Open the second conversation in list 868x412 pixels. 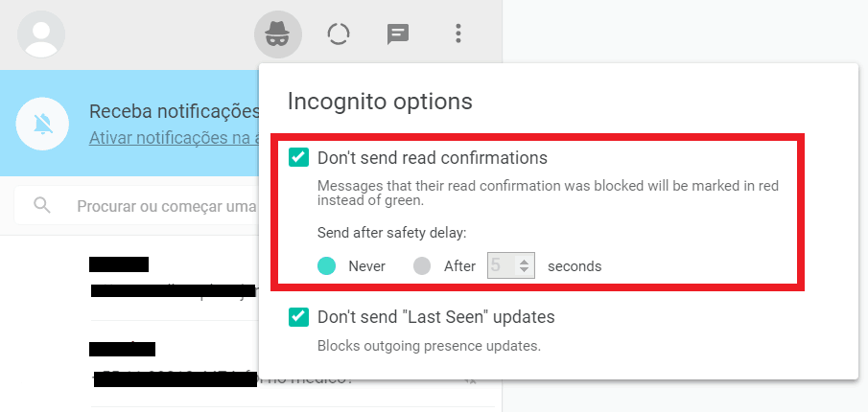pos(293,363)
